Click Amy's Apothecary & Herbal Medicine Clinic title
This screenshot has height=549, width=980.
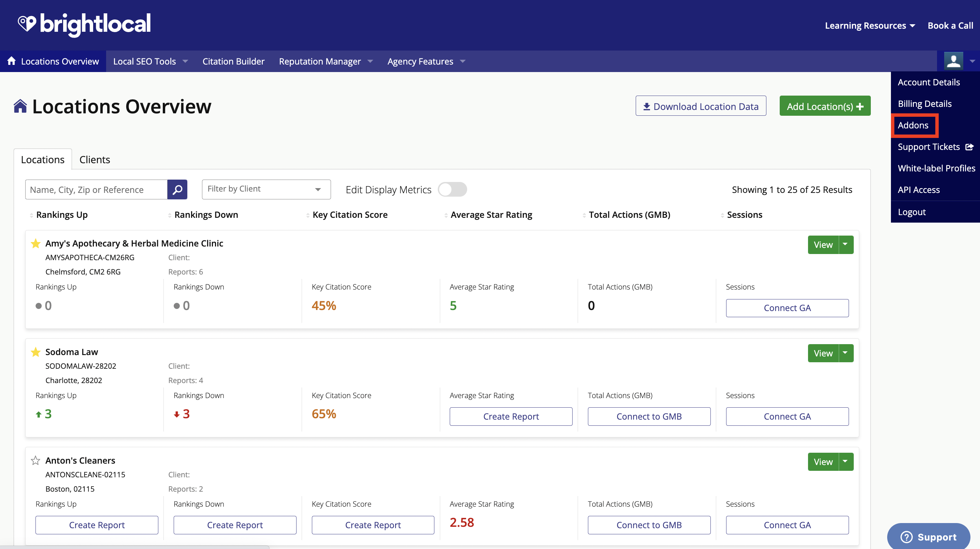click(134, 243)
